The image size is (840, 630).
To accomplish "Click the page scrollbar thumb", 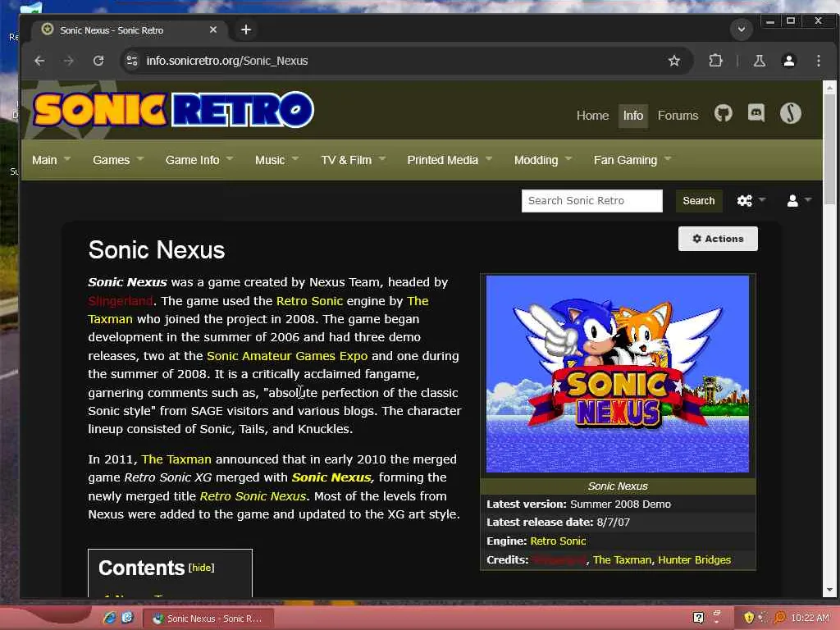I will click(x=829, y=148).
